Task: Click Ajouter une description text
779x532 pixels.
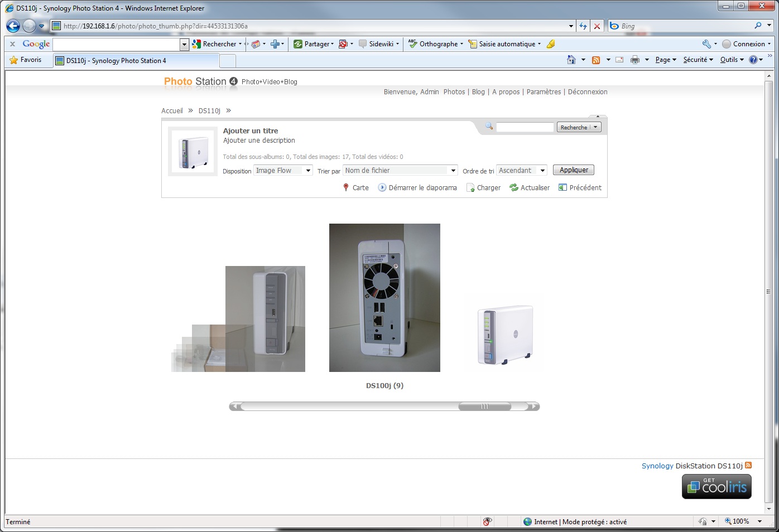Action: pos(259,141)
